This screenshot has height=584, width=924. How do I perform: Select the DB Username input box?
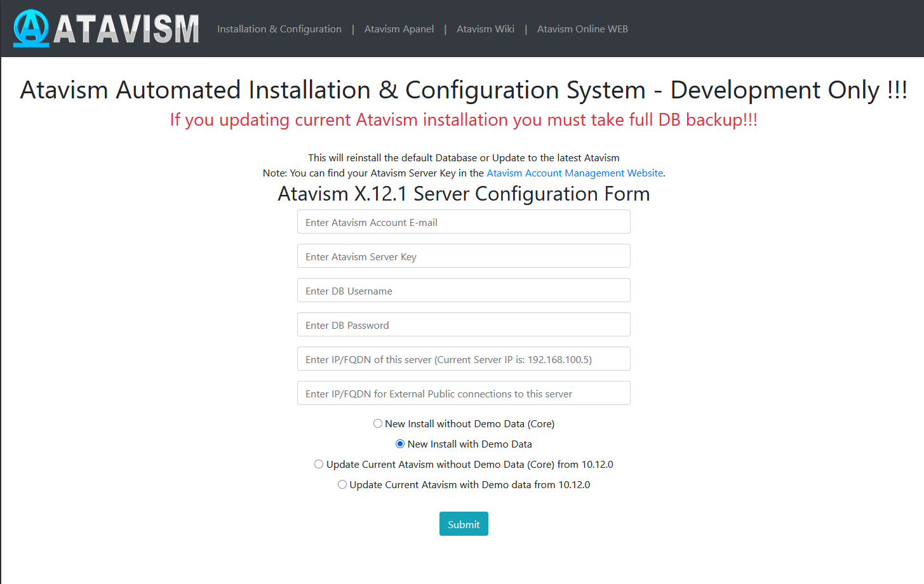tap(464, 291)
